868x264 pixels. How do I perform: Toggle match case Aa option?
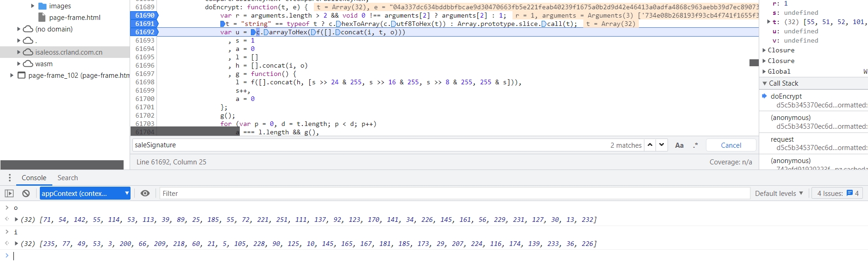click(679, 145)
